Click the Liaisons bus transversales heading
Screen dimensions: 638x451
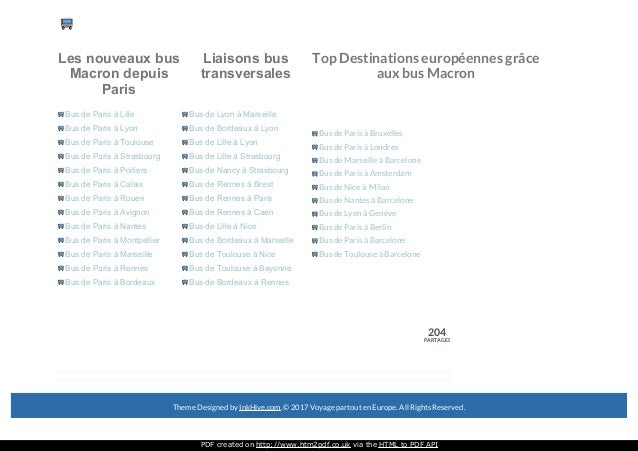click(x=246, y=66)
